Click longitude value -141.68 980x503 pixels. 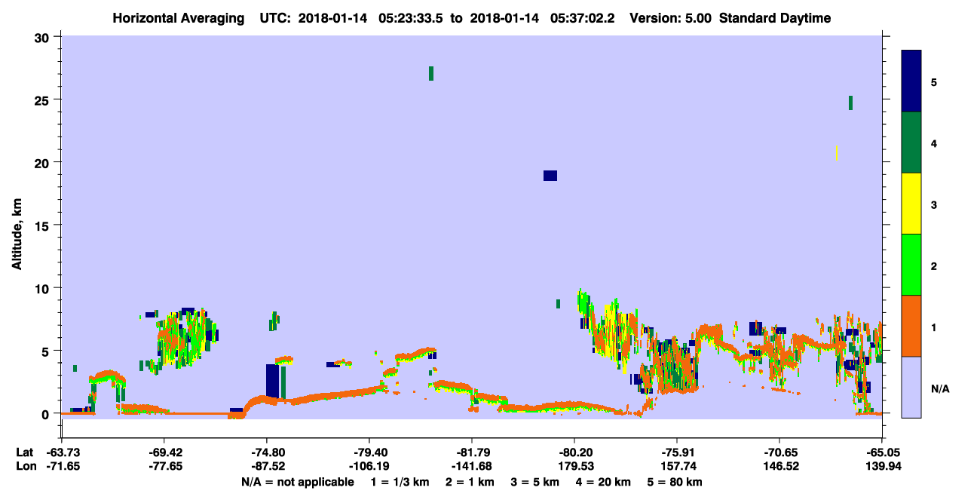471,466
